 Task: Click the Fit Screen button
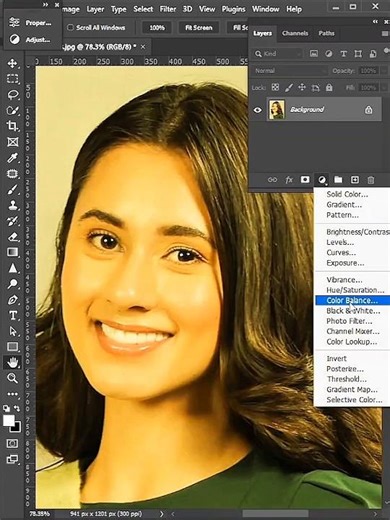198,28
